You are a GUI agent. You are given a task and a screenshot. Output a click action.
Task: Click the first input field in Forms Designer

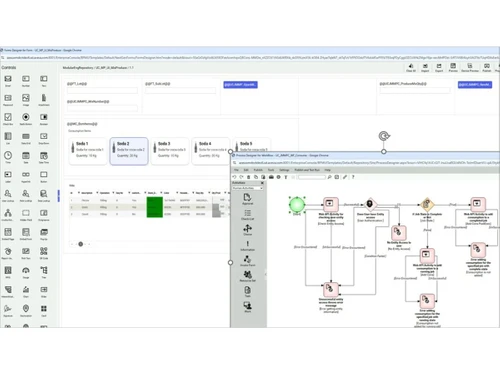pyautogui.click(x=102, y=90)
